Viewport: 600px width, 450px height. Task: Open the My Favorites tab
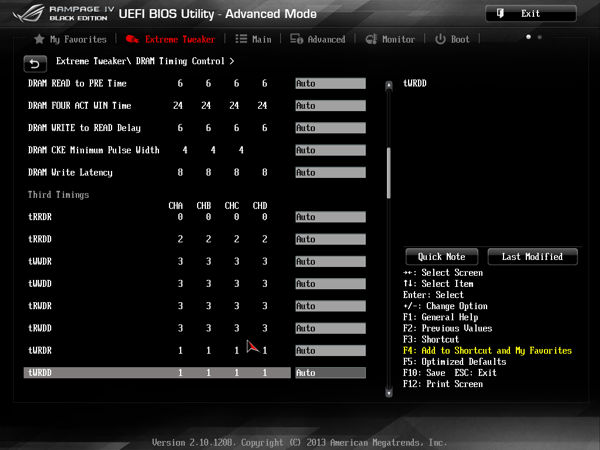coord(70,39)
